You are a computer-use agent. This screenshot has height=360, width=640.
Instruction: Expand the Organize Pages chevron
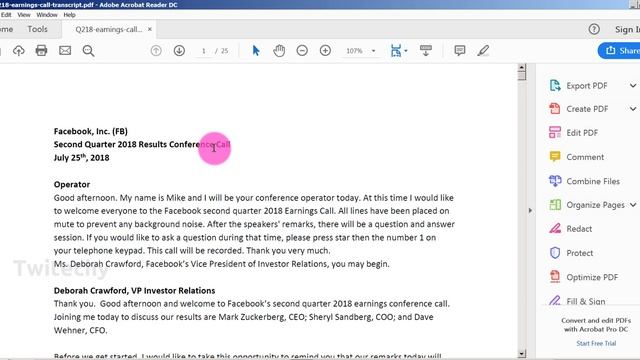point(633,205)
